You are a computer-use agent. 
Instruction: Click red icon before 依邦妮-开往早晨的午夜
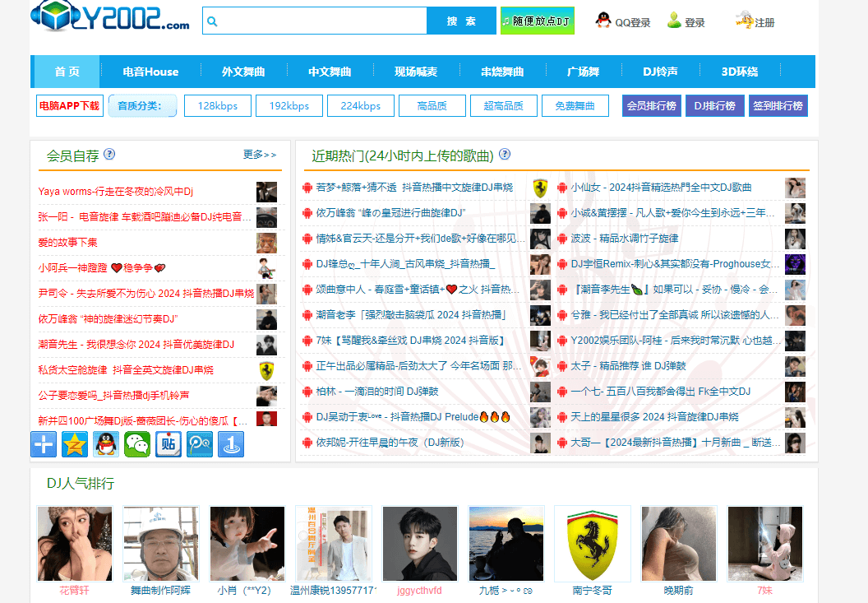tap(307, 443)
